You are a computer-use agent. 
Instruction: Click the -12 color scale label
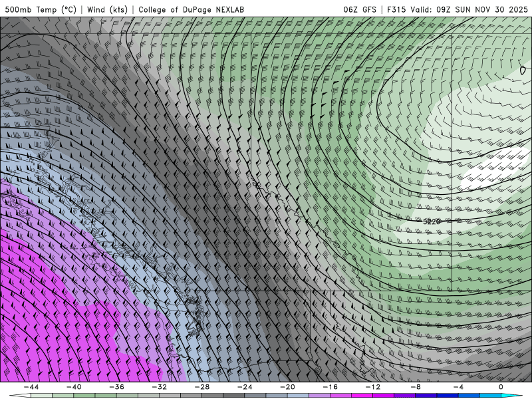click(x=373, y=387)
